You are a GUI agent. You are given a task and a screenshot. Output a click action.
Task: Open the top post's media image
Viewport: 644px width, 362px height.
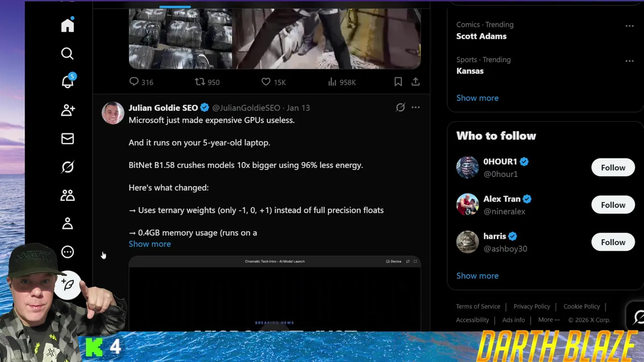click(x=275, y=39)
